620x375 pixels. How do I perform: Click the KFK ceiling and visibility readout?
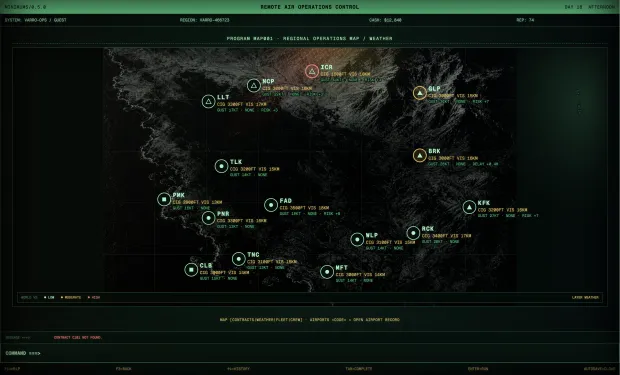pyautogui.click(x=502, y=210)
